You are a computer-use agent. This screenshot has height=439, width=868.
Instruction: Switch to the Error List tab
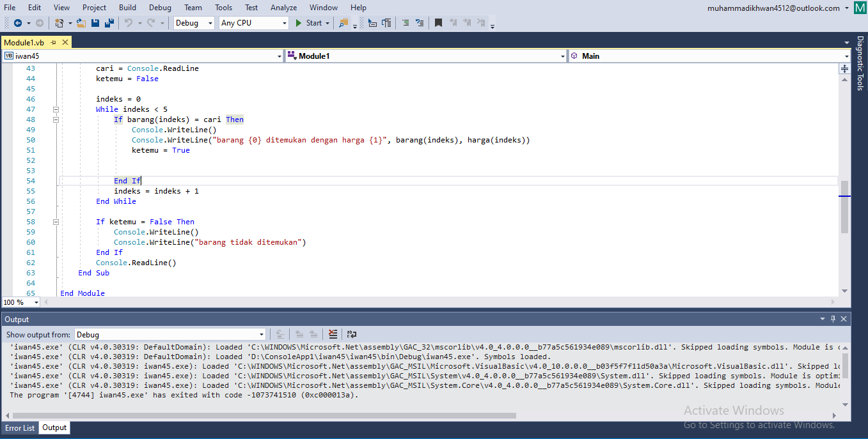tap(19, 427)
